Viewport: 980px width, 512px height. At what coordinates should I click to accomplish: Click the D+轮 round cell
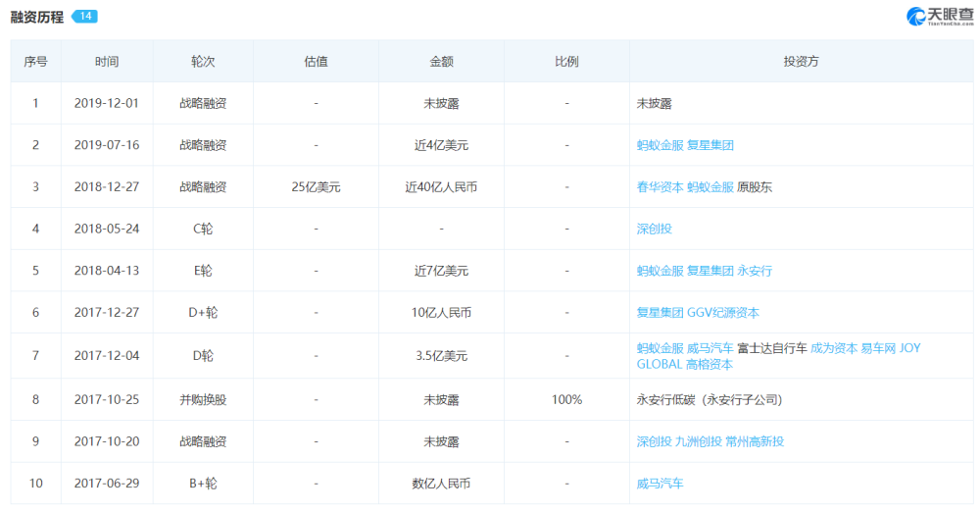[x=203, y=313]
